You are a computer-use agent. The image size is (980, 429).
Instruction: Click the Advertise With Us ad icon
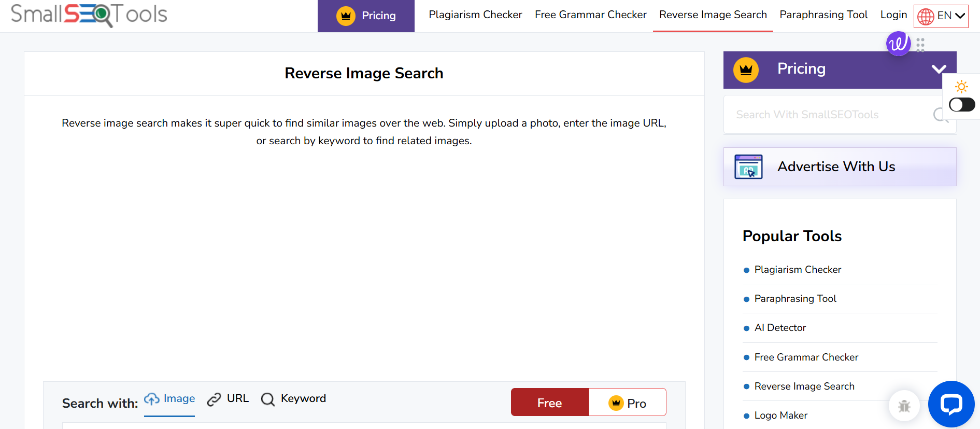[748, 167]
